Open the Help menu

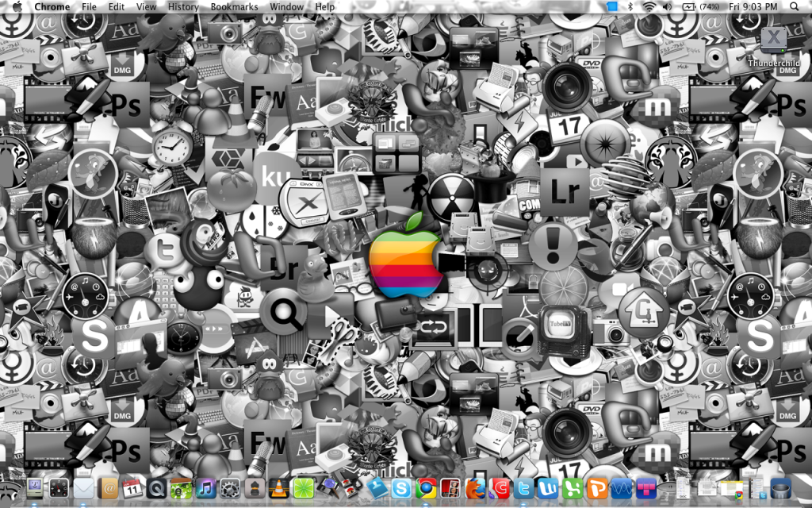[x=324, y=6]
